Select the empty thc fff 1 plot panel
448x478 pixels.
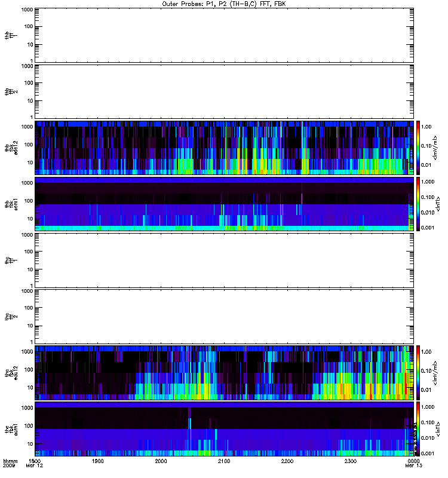pyautogui.click(x=225, y=261)
